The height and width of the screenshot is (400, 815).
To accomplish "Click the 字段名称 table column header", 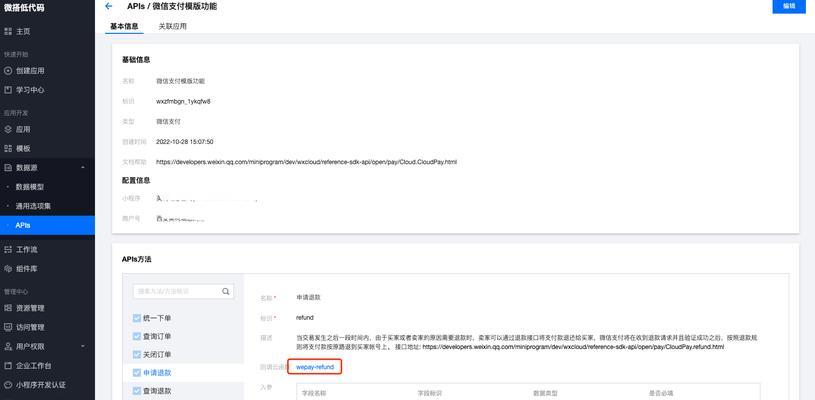I will [x=313, y=393].
